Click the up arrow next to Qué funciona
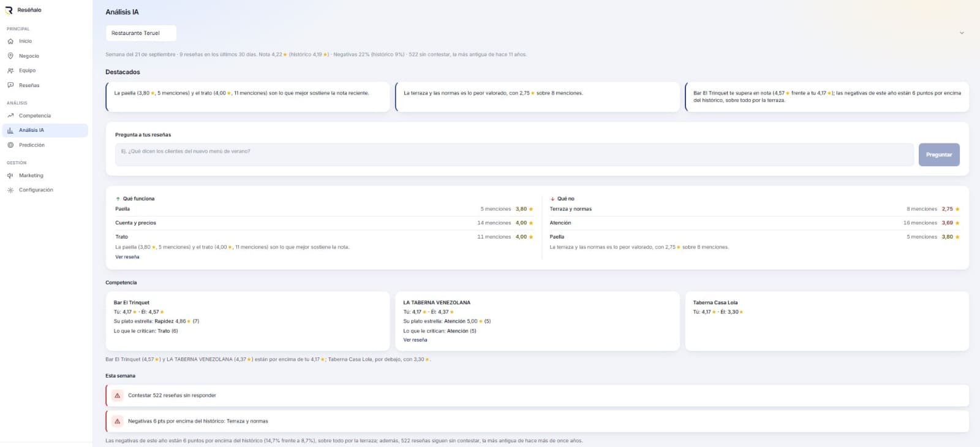The height and width of the screenshot is (447, 980). (118, 199)
